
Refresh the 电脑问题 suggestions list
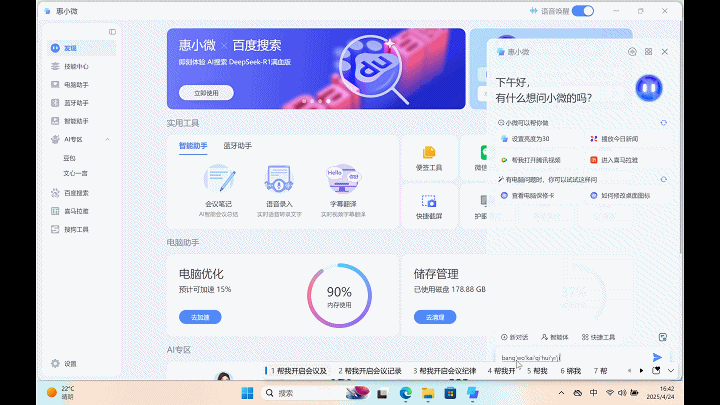click(x=664, y=180)
